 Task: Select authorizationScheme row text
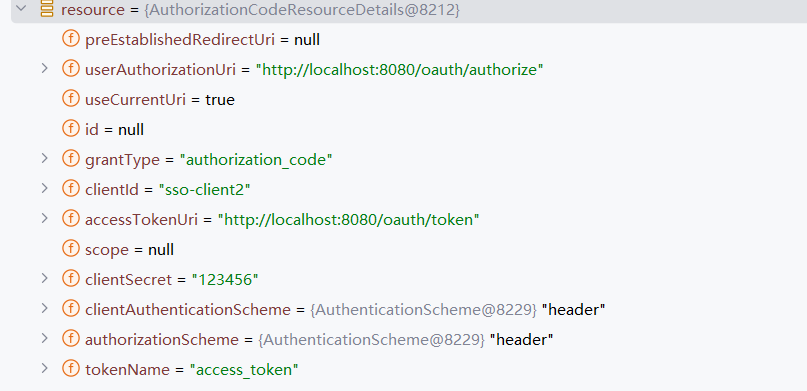tap(319, 340)
